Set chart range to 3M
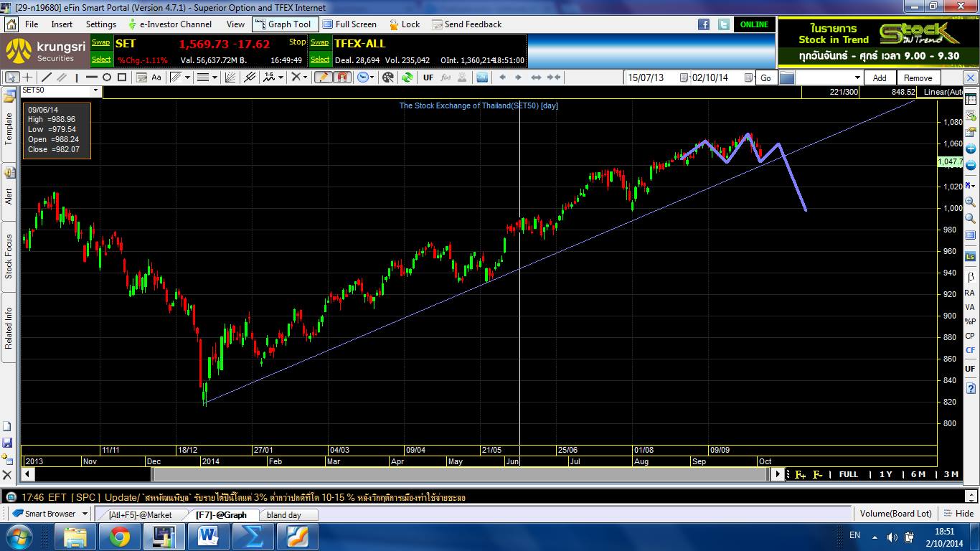Viewport: 980px width, 551px height. 951,474
